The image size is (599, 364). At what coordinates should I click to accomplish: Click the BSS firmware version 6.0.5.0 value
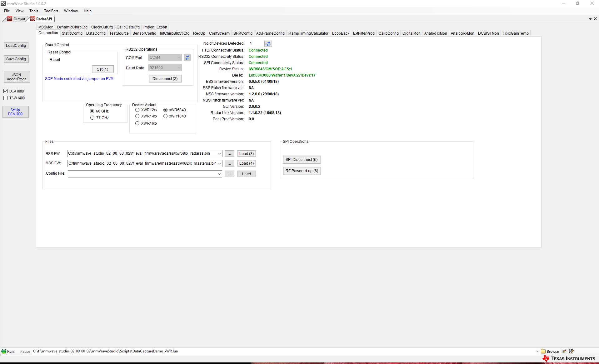(x=263, y=82)
